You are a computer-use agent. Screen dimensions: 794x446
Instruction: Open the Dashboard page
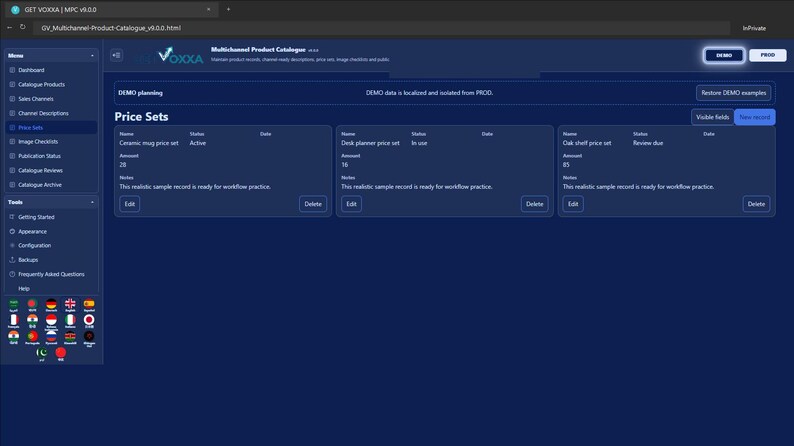coord(51,70)
